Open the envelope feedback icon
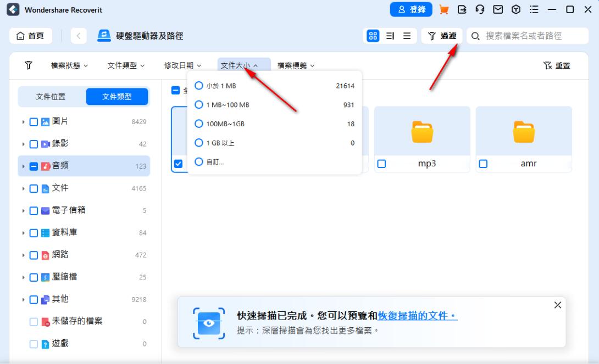 pos(498,9)
